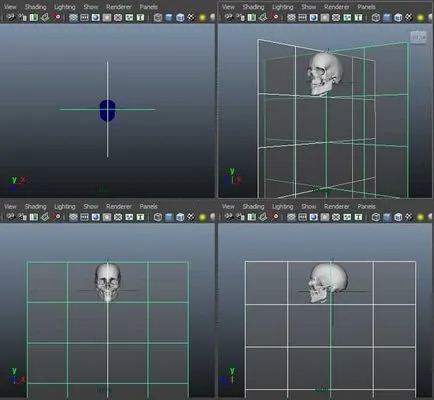Select the blue capsule object in top view
Screen dimensions: 434x400
pos(107,110)
